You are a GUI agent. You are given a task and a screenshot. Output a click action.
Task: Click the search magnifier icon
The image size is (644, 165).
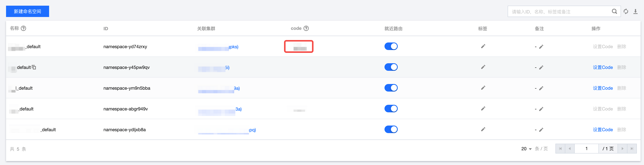614,12
